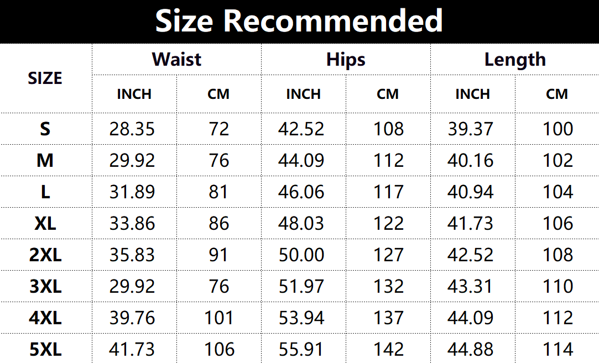599x364 pixels.
Task: Select the XL size row label
Action: [45, 223]
